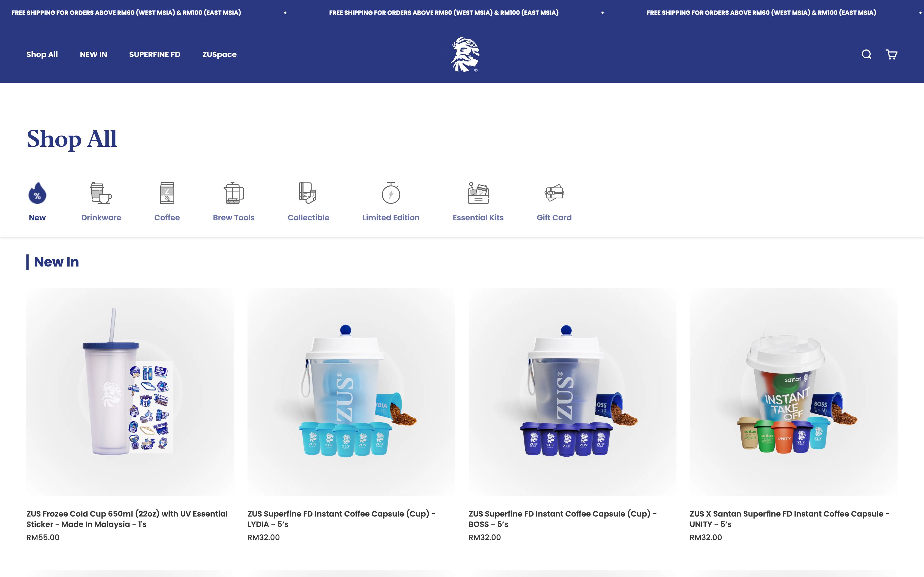Image resolution: width=924 pixels, height=577 pixels.
Task: Choose the Gift Card icon
Action: point(554,193)
